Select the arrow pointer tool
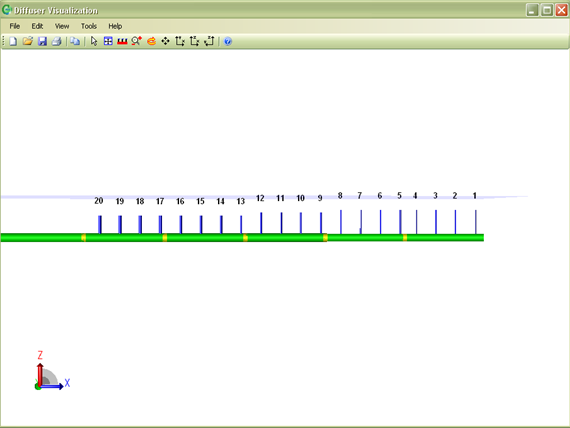This screenshot has height=428, width=570. pos(94,41)
